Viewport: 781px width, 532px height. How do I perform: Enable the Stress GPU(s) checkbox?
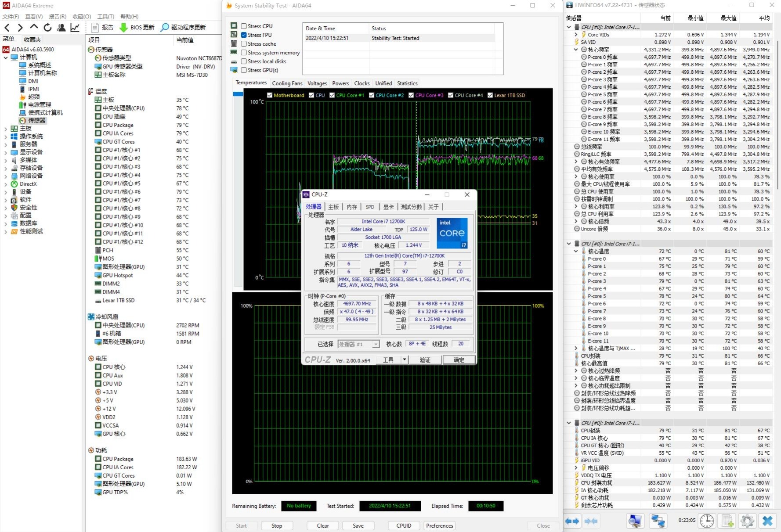click(x=244, y=70)
